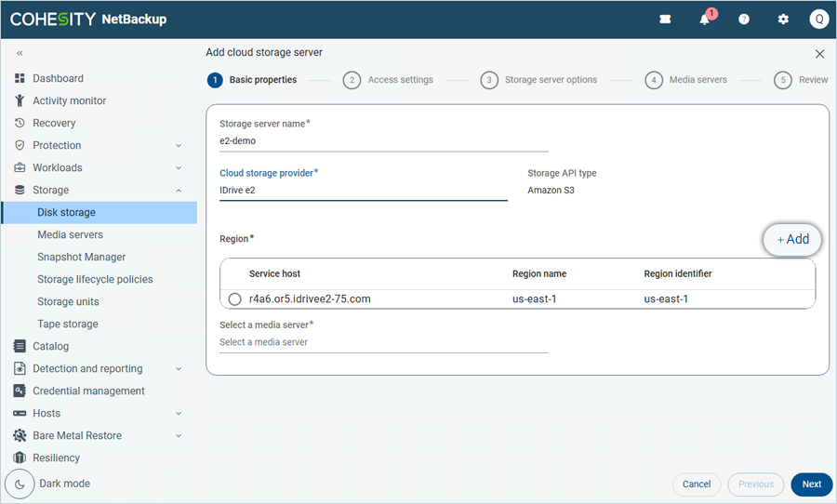The height and width of the screenshot is (504, 837).
Task: Click the Recovery icon in sidebar
Action: (20, 124)
